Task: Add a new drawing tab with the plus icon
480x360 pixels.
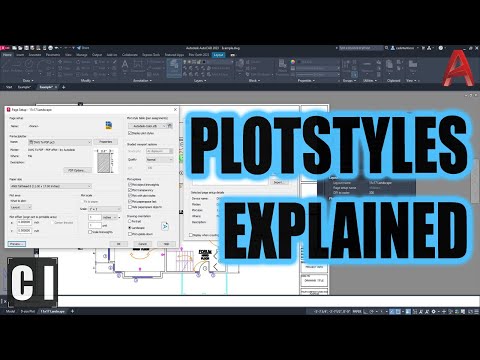Action: coord(64,87)
